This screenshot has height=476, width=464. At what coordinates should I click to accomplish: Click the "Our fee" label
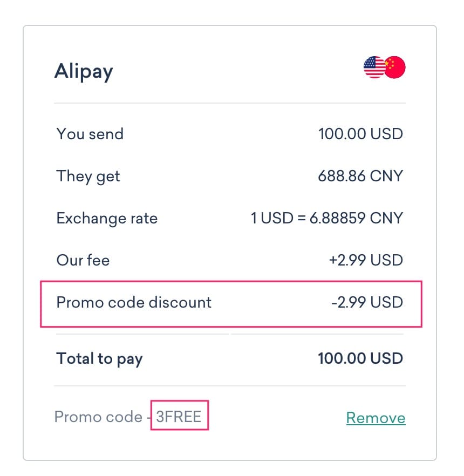[83, 260]
